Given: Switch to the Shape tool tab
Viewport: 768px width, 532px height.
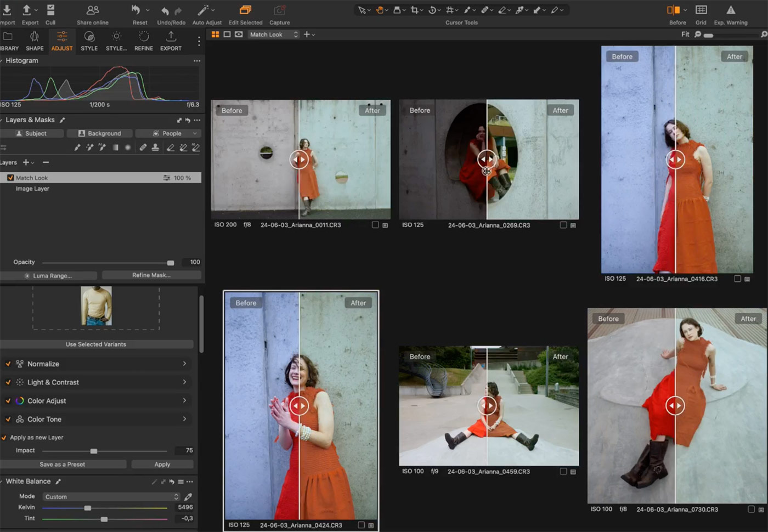Looking at the screenshot, I should point(35,41).
